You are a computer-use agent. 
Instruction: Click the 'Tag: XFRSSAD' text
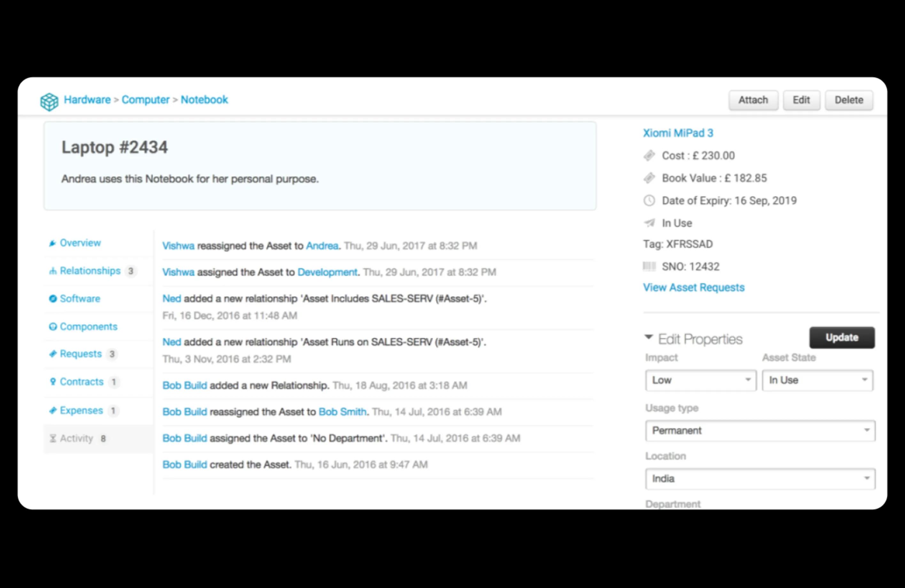(x=677, y=244)
